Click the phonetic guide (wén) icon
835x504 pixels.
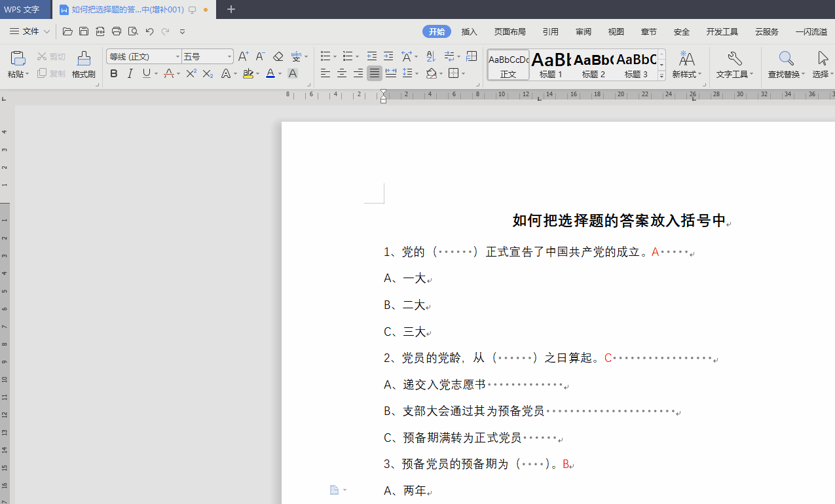click(x=297, y=56)
